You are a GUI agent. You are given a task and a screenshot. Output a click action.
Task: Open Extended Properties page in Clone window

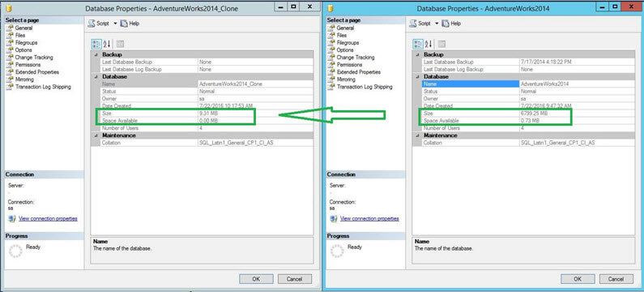tap(36, 72)
